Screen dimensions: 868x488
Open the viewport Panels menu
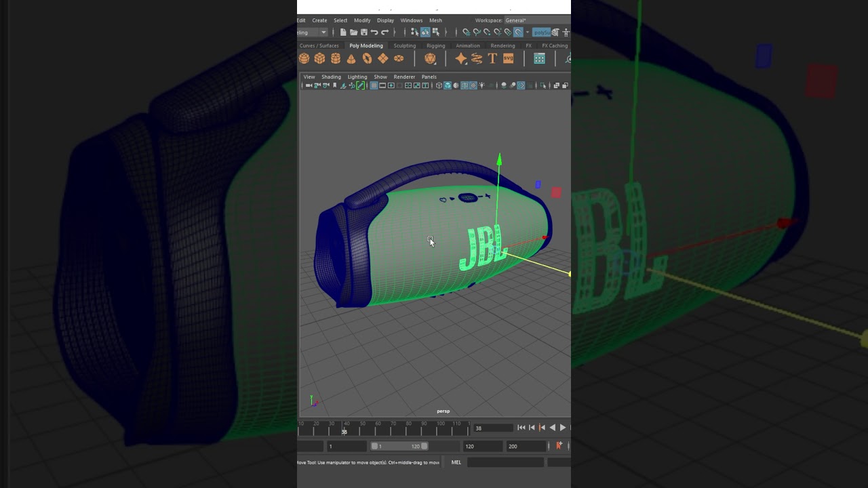click(x=429, y=77)
